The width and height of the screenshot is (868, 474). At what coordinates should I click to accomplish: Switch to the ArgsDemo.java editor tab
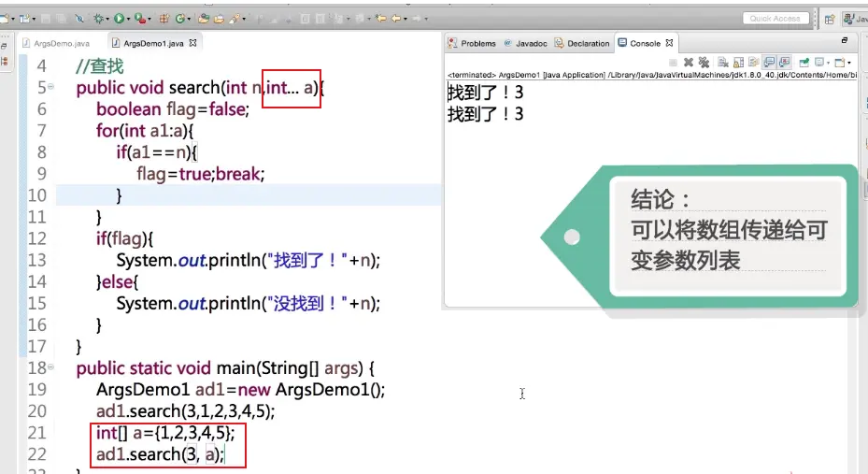[x=56, y=43]
